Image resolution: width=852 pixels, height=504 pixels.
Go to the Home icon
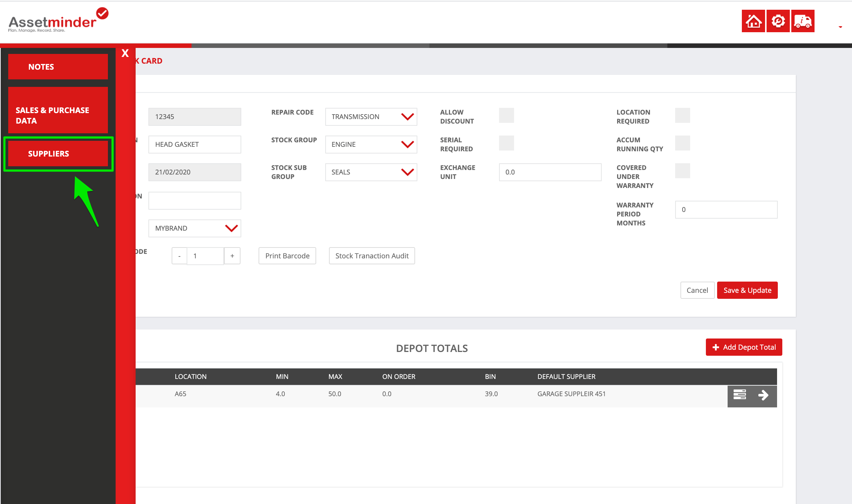click(x=753, y=21)
